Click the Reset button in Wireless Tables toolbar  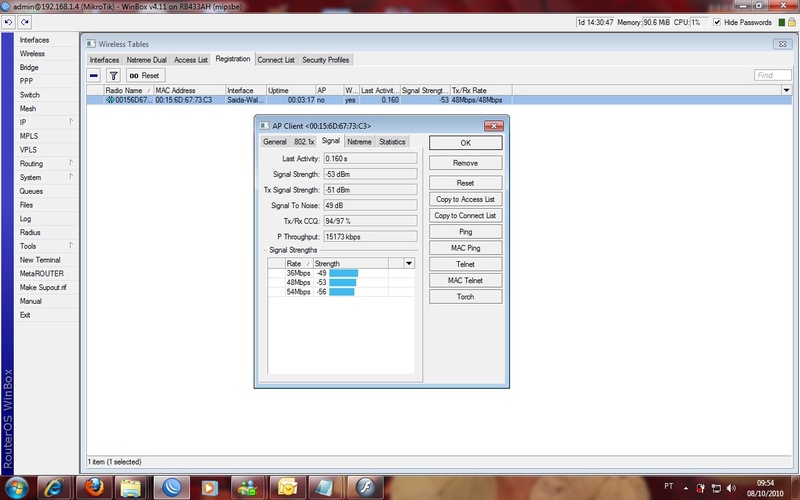pos(145,76)
